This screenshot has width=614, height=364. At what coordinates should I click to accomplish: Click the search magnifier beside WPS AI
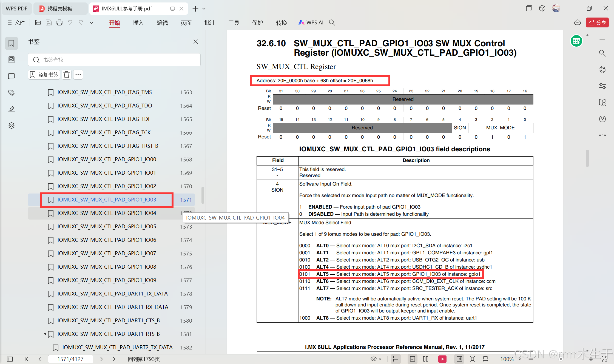332,23
